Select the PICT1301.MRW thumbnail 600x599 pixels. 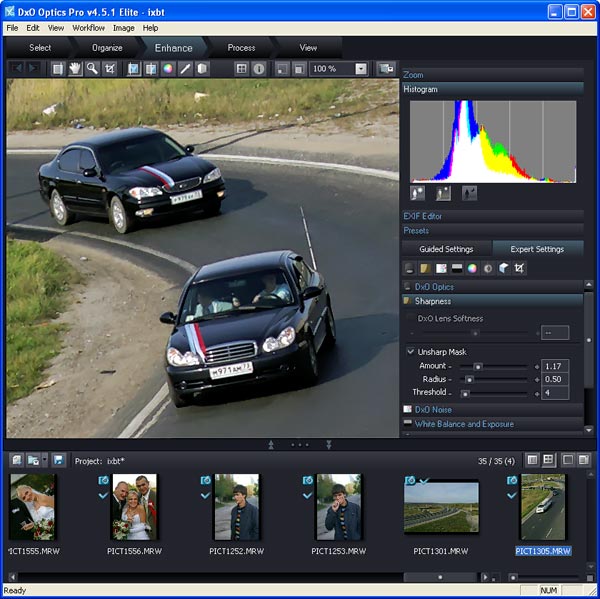pos(441,507)
